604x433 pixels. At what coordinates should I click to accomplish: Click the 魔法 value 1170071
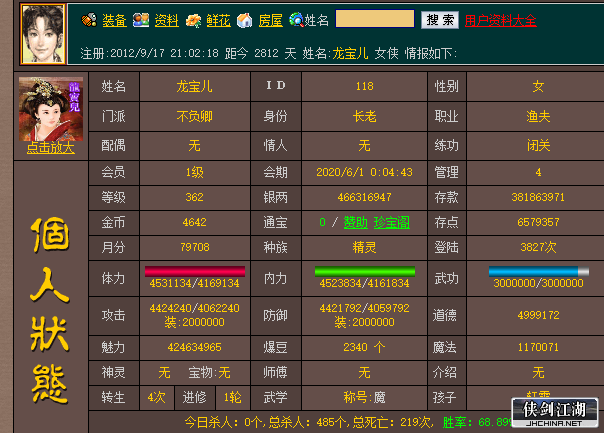538,347
